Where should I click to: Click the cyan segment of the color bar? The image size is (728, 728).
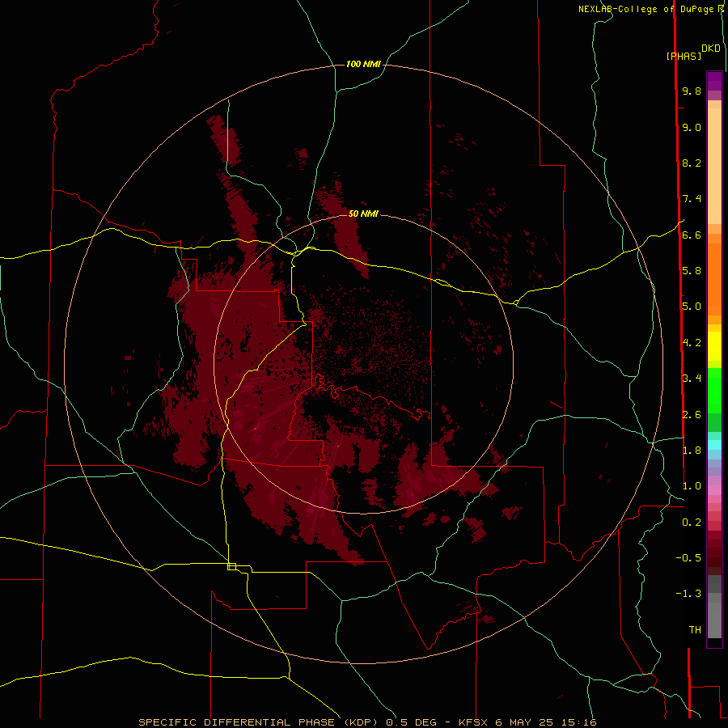click(x=714, y=445)
